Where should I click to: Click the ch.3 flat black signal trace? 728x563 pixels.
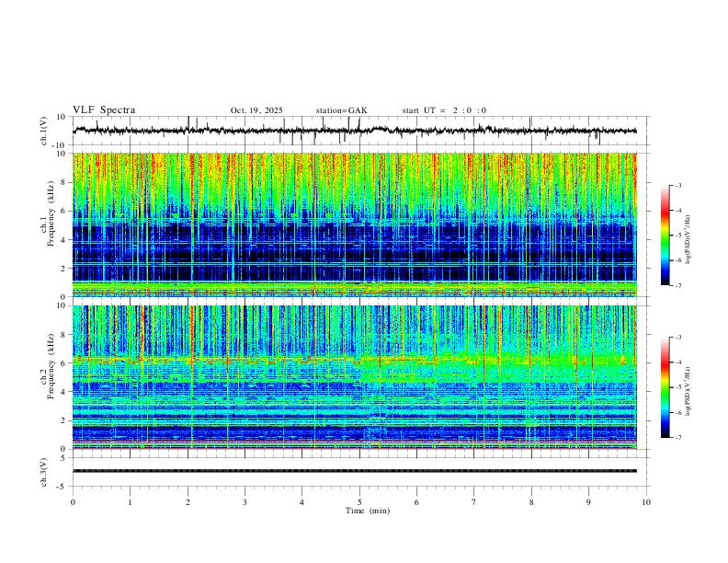click(x=355, y=471)
